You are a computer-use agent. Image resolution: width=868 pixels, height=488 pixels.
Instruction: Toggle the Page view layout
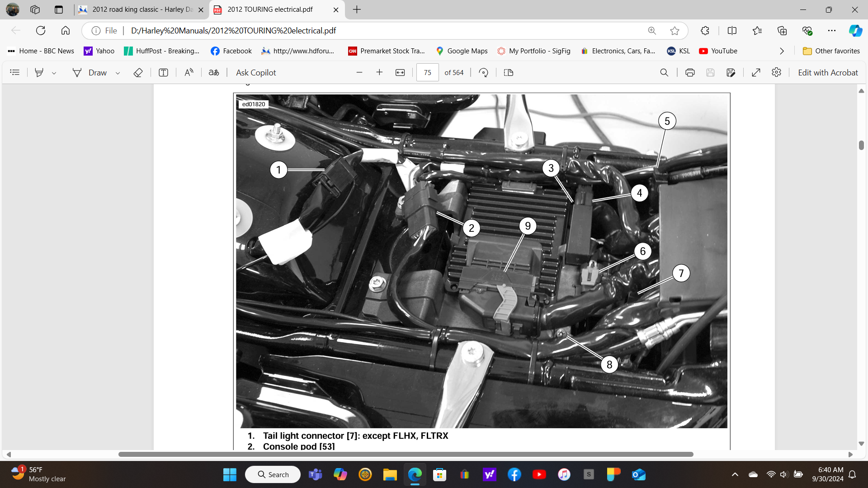pyautogui.click(x=508, y=72)
